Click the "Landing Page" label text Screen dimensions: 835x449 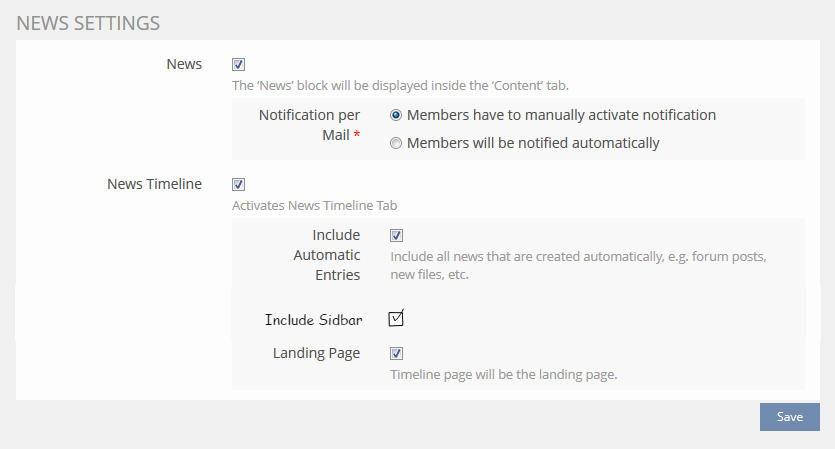tap(316, 353)
